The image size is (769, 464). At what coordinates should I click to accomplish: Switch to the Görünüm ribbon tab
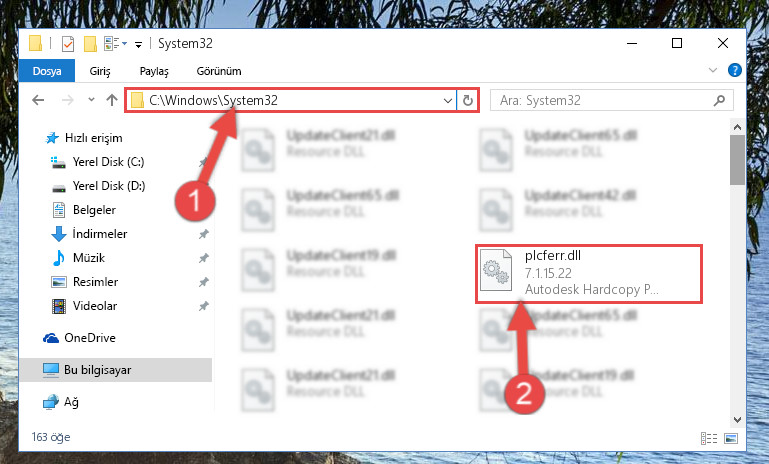[x=219, y=71]
